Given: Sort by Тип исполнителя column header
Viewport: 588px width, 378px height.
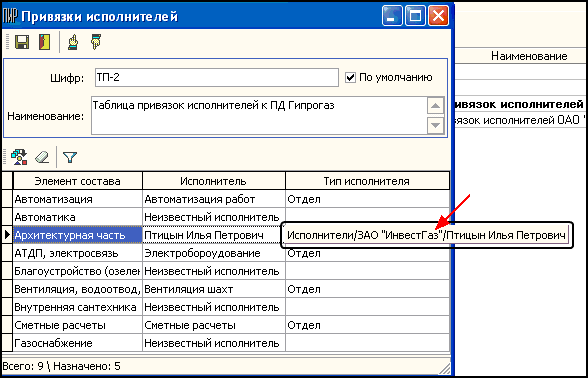Looking at the screenshot, I should click(x=368, y=181).
